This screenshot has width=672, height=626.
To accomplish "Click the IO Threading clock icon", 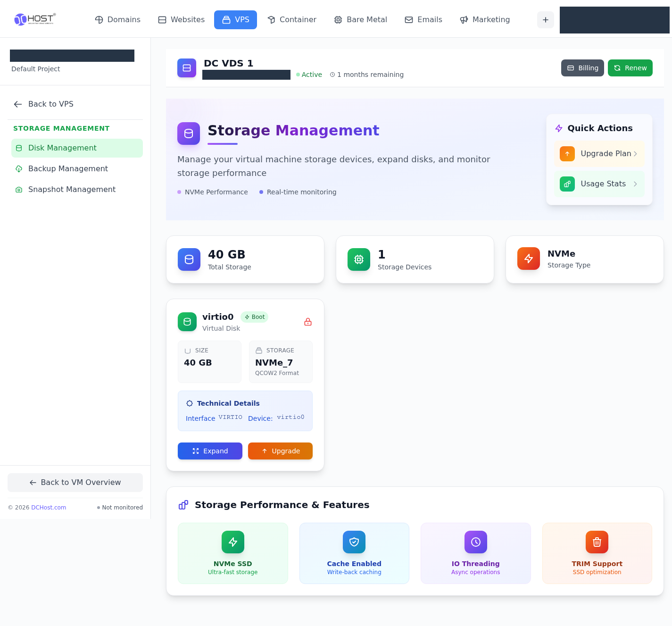I will point(476,542).
